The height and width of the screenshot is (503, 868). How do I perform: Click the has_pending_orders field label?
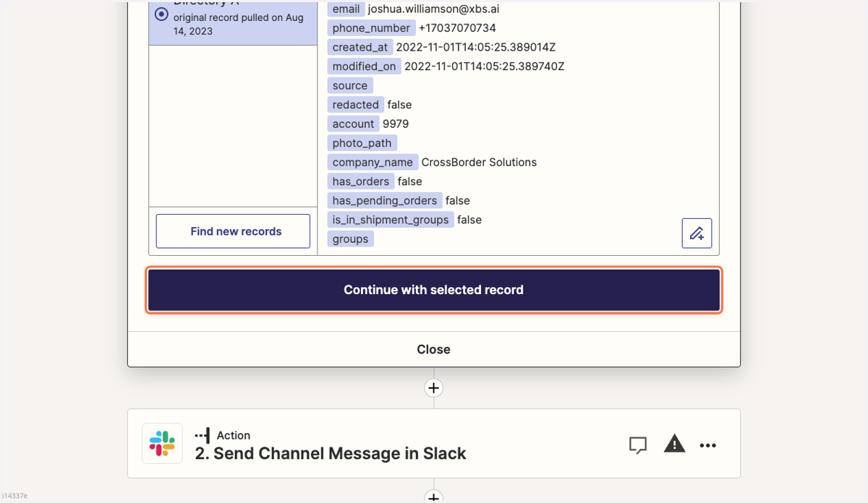click(385, 200)
